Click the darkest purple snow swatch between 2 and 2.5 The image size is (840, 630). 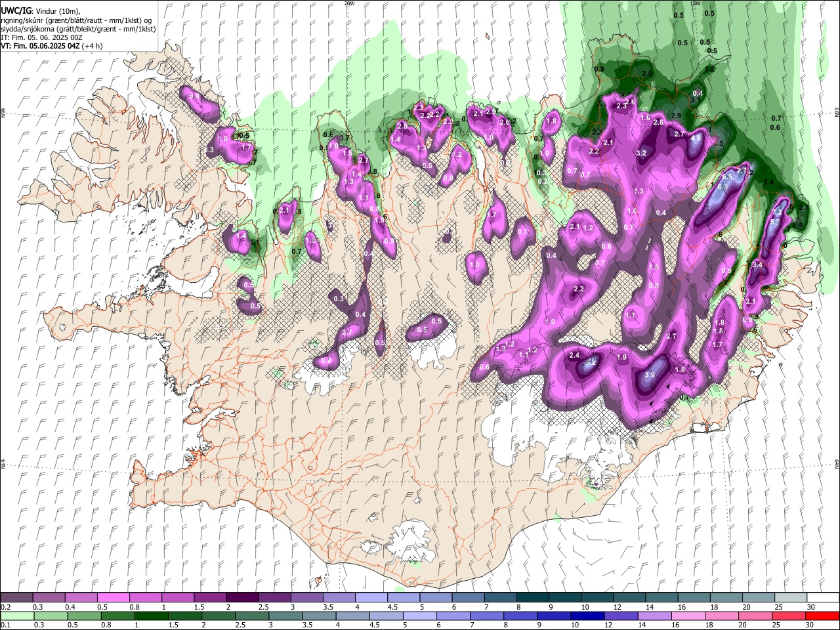[x=243, y=598]
